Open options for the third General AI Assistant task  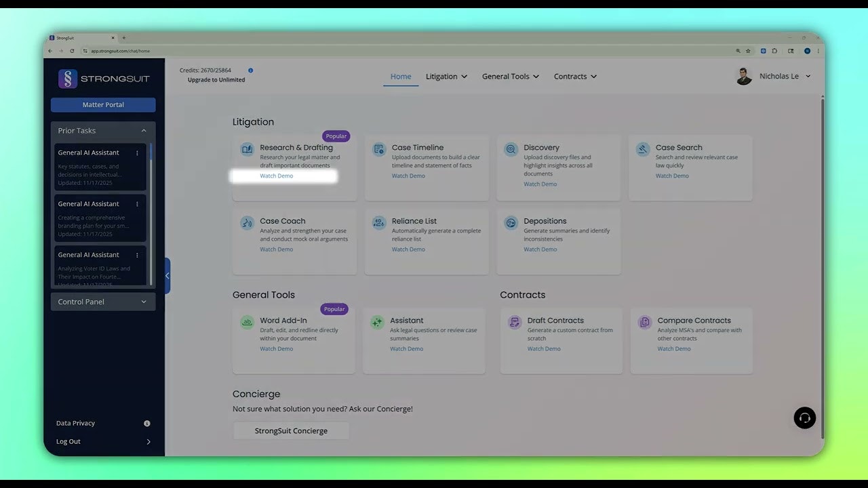point(137,255)
